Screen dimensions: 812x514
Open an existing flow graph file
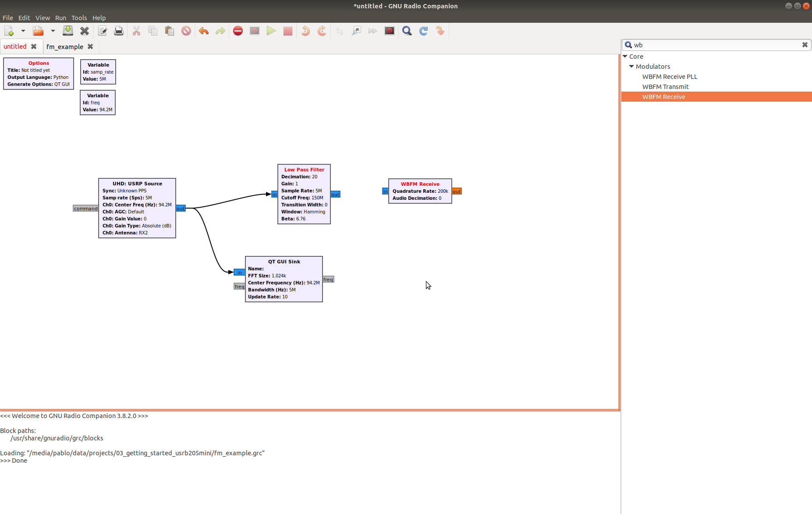click(x=38, y=31)
